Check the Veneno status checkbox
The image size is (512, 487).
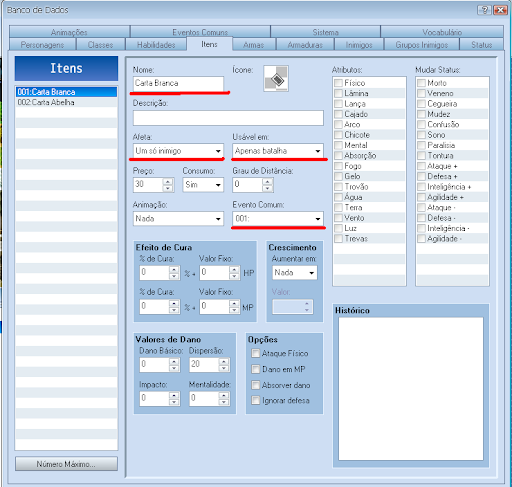421,93
